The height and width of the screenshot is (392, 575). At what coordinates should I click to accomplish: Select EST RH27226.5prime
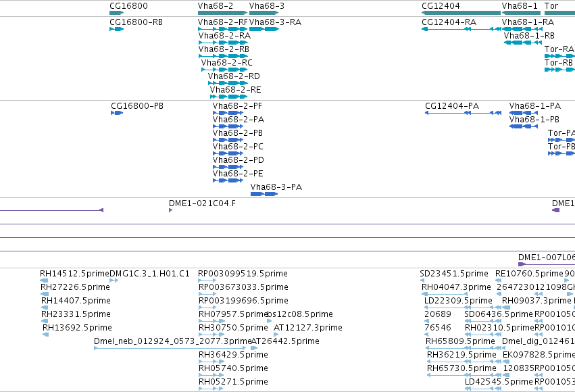click(75, 287)
